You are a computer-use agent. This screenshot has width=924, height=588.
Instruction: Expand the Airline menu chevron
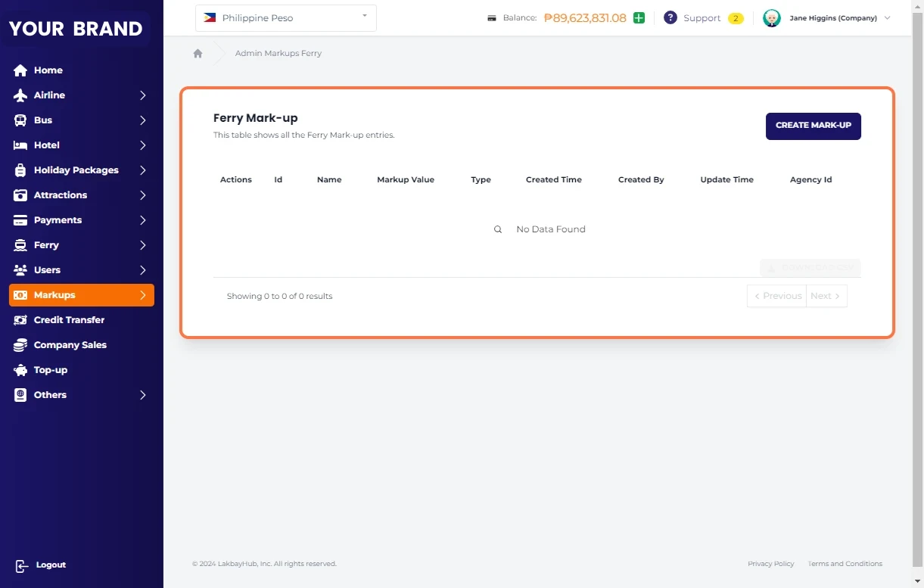(142, 95)
